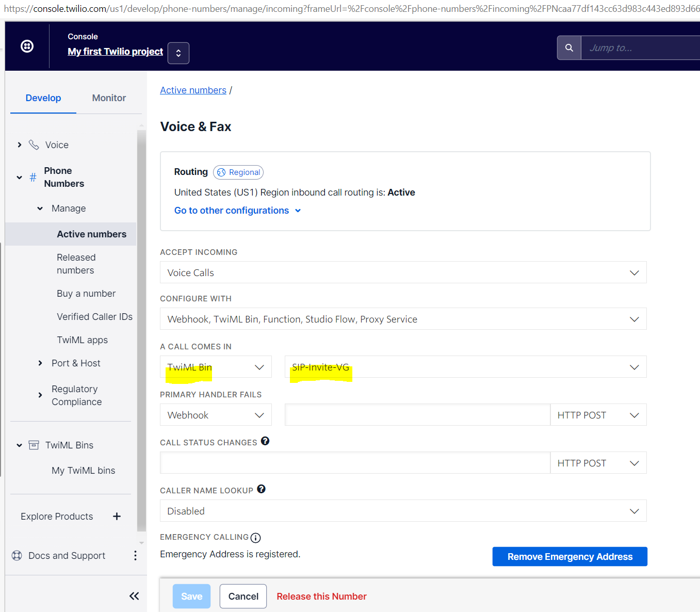Expand the Voice section chevron

[20, 145]
